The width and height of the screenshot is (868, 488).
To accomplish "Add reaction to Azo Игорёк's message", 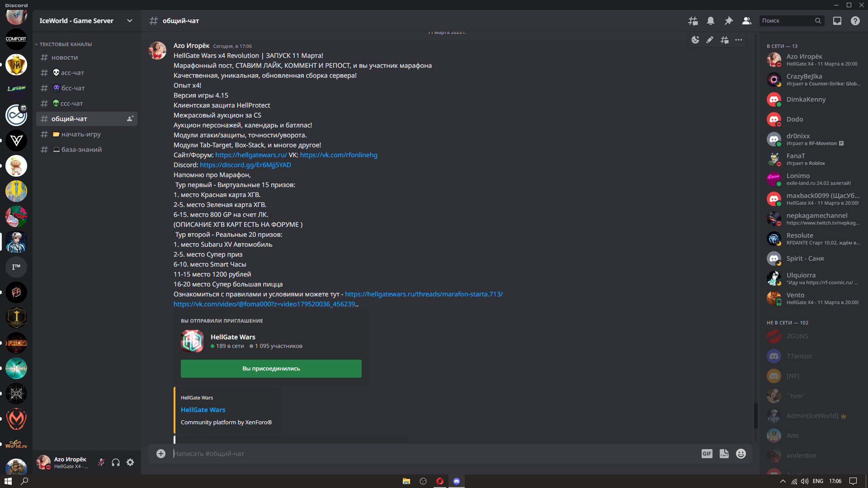I will [x=695, y=40].
